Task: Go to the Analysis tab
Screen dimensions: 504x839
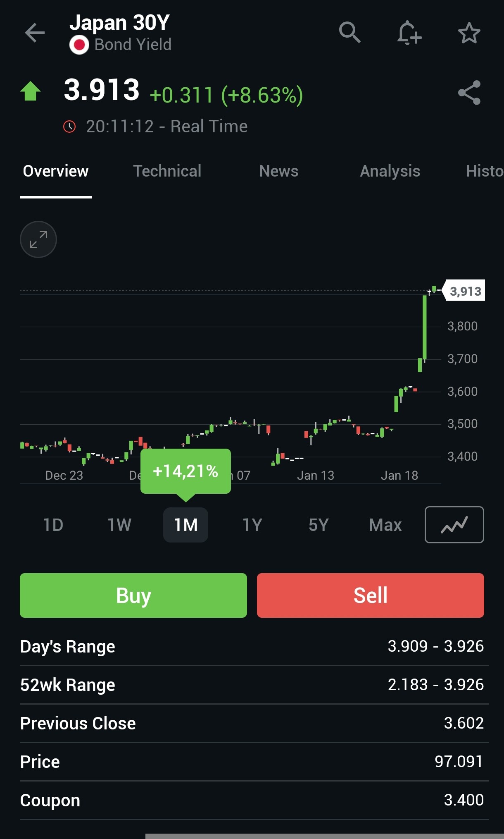Action: (390, 171)
